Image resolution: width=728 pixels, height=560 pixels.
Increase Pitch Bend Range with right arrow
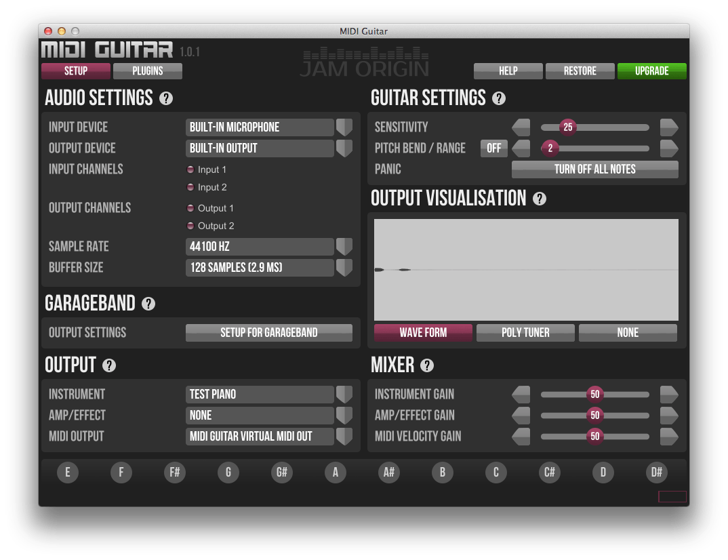click(669, 148)
